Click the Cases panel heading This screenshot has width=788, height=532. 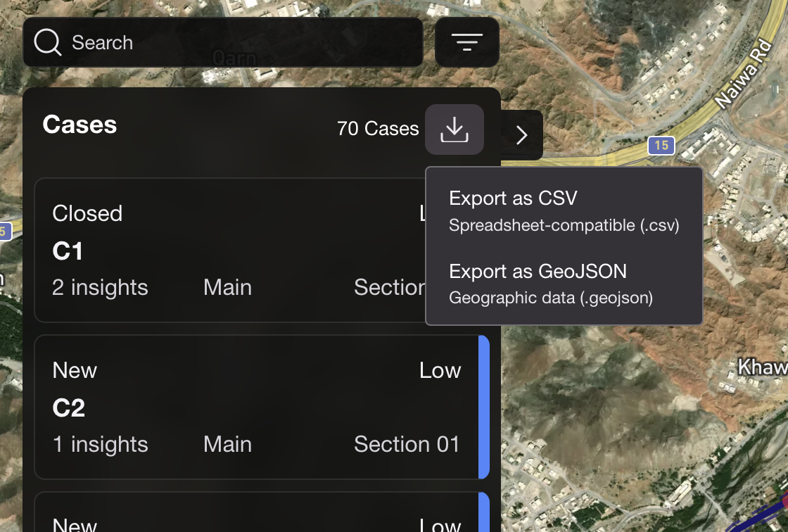pyautogui.click(x=80, y=125)
